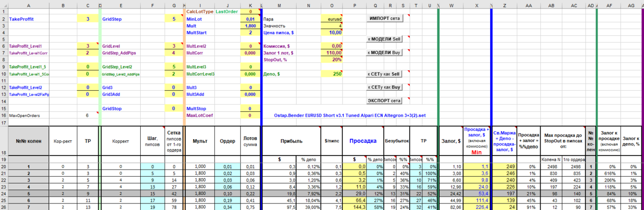Click the MultStop label
This screenshot has height=210, width=644.
pyautogui.click(x=196, y=108)
